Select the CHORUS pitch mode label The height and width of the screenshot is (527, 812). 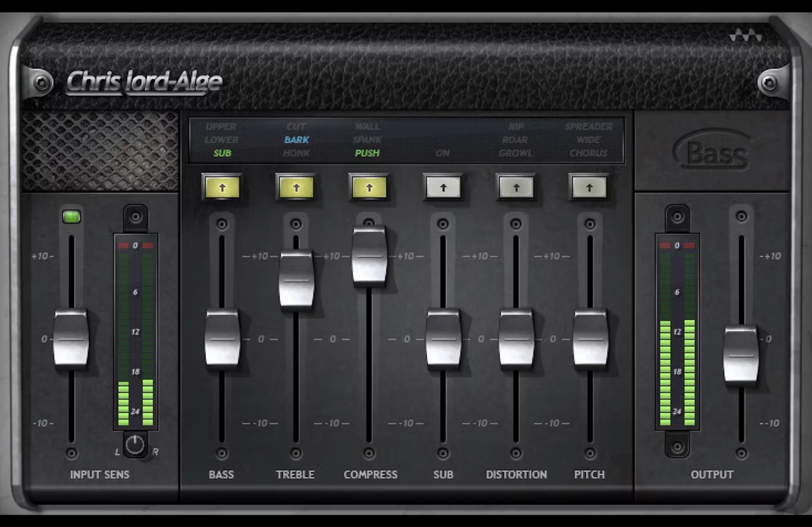(x=588, y=153)
